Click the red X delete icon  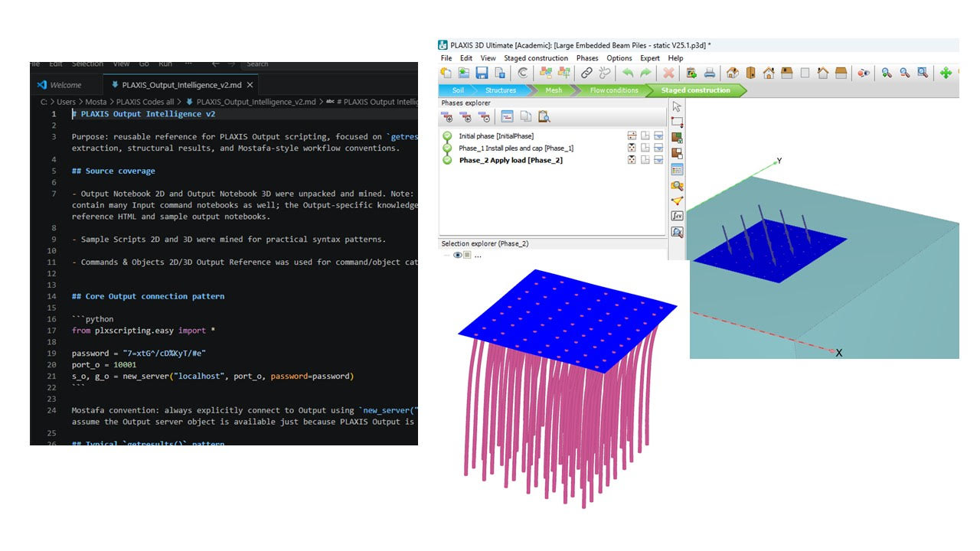point(668,73)
